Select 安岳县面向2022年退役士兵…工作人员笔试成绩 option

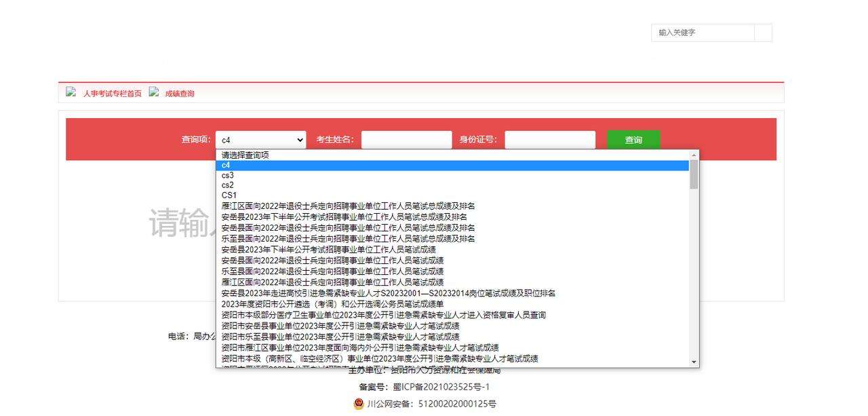tap(452, 260)
